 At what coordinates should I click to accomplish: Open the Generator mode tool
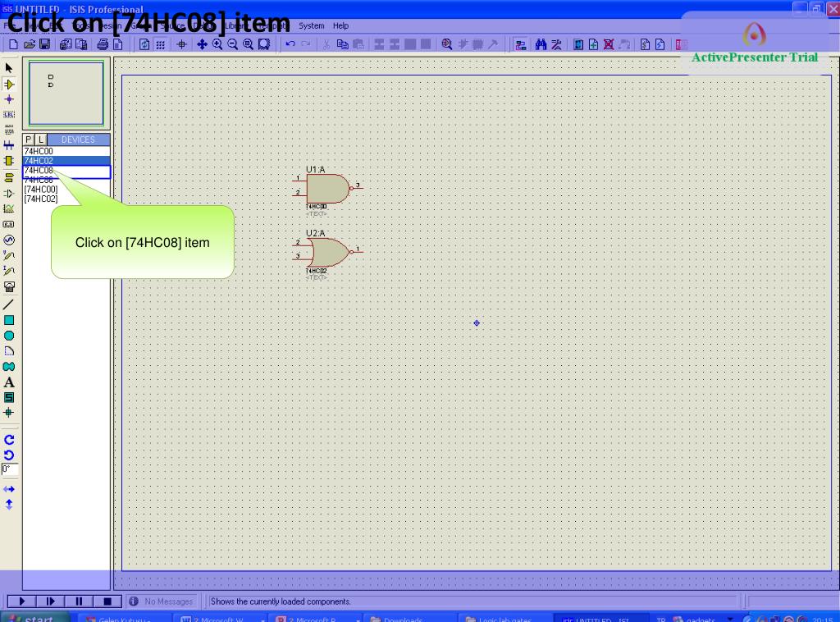click(x=8, y=240)
